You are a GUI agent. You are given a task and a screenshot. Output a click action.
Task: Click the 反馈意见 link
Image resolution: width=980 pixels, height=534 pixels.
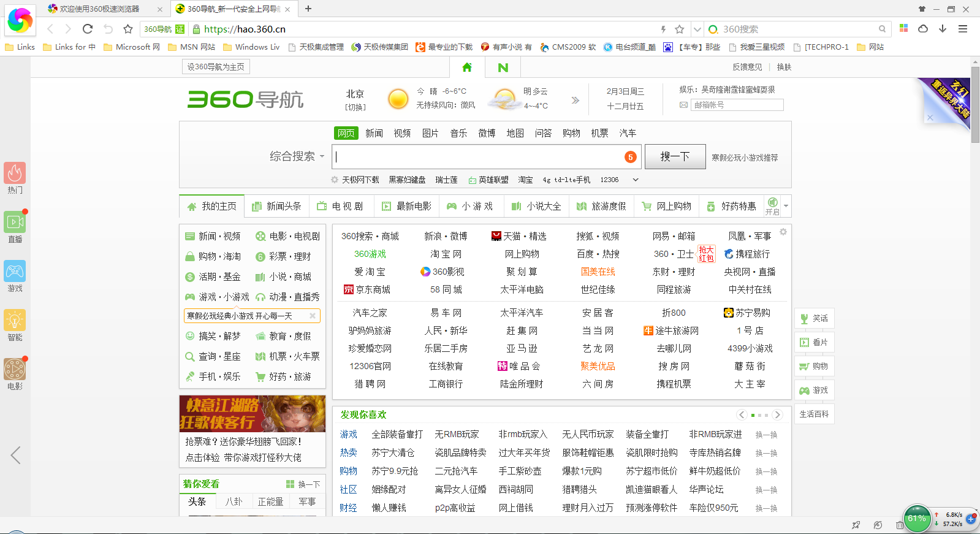747,67
